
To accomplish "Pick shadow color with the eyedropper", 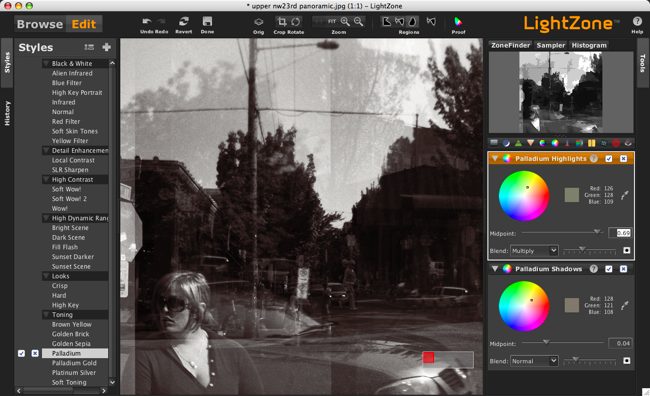I will [x=625, y=306].
